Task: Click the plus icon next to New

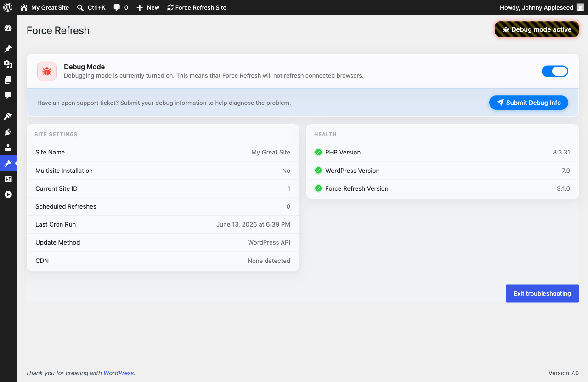Action: point(140,7)
